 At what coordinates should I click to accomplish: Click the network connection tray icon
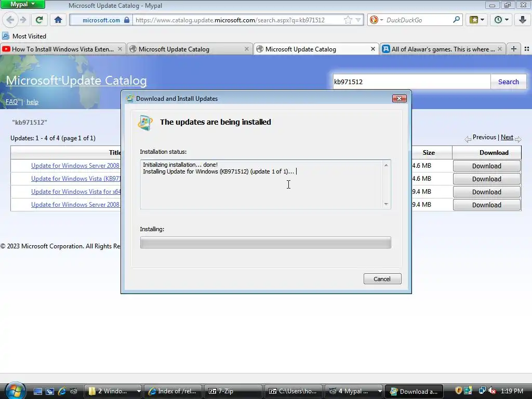pos(482,391)
